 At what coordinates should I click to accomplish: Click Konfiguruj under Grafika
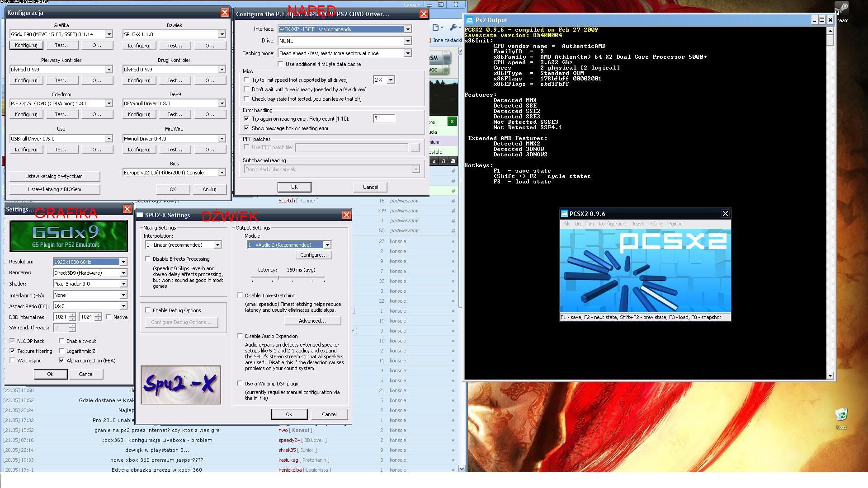(x=26, y=45)
